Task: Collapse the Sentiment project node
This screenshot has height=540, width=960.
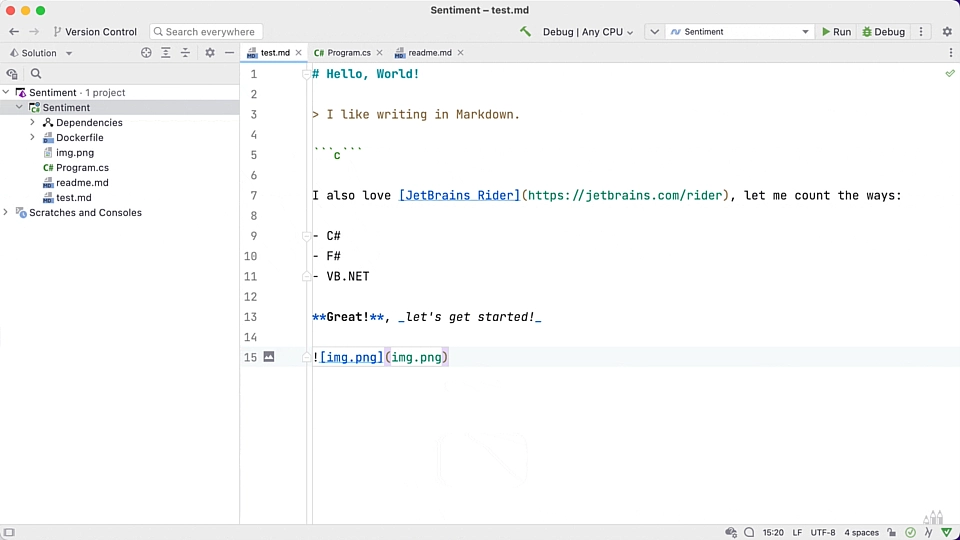Action: [x=20, y=107]
